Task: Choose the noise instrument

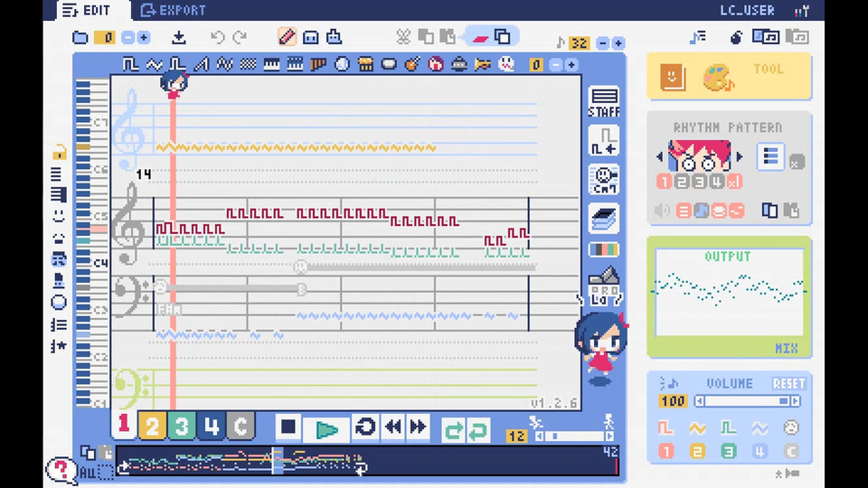Action: coord(248,64)
